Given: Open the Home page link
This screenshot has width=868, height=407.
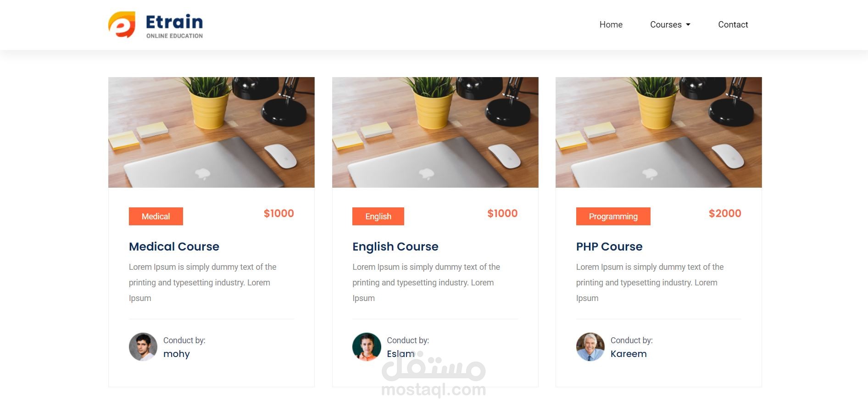Looking at the screenshot, I should [x=611, y=25].
